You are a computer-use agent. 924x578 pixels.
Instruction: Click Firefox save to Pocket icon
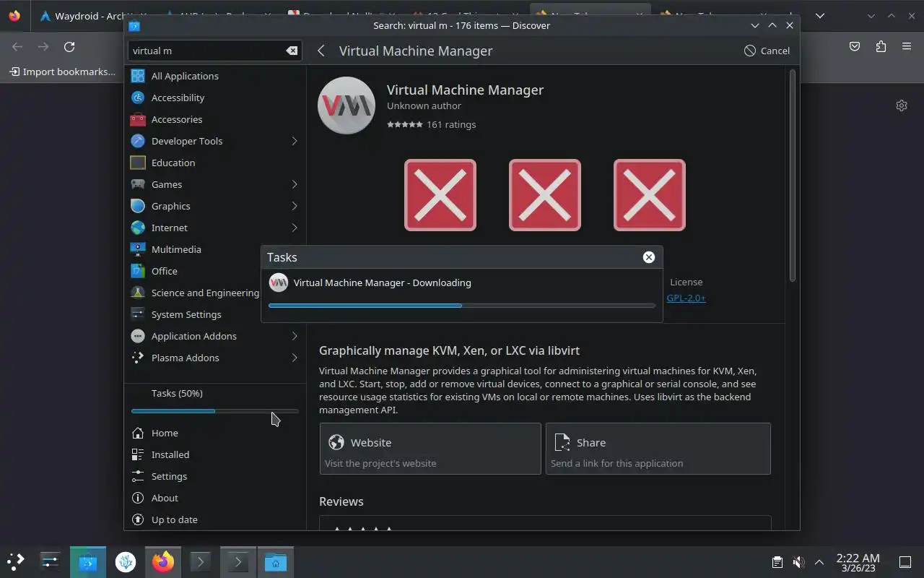[x=855, y=46]
